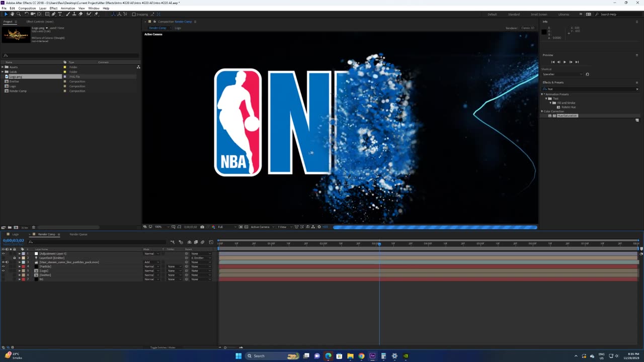
Task: Unlock the LayerEmit [Emitter] layer
Action: 14,258
